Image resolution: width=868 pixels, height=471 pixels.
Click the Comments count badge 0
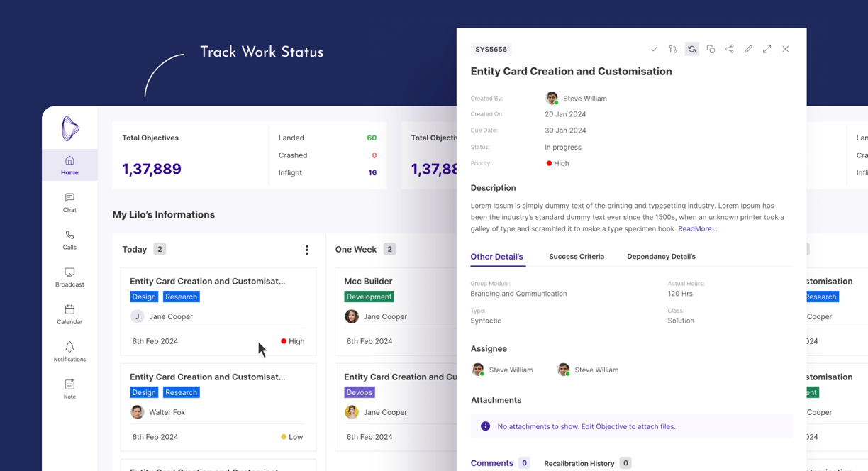(x=524, y=463)
